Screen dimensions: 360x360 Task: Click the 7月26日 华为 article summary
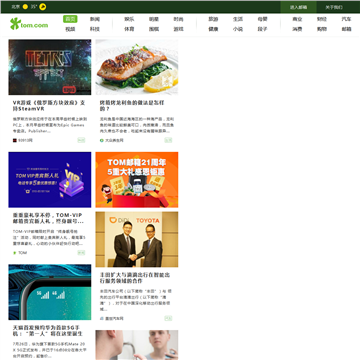tap(50, 350)
